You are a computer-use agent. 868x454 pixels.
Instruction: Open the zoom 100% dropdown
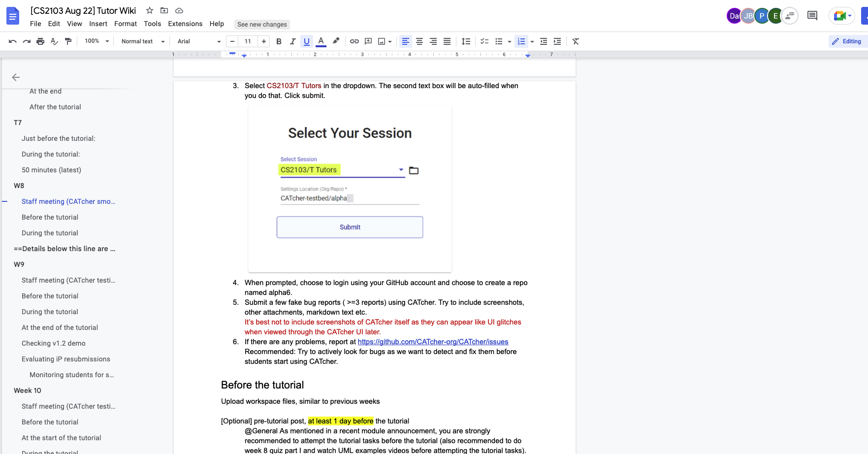pyautogui.click(x=96, y=41)
